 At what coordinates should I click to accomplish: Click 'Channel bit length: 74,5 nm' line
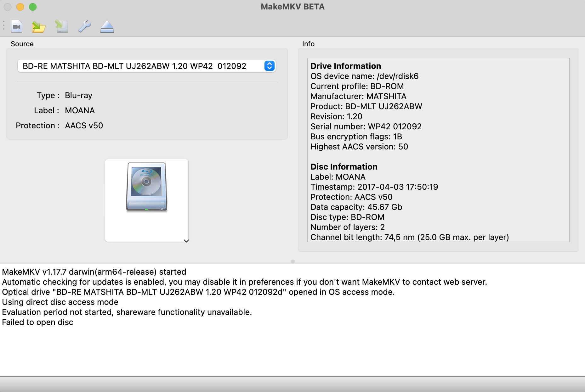[410, 237]
